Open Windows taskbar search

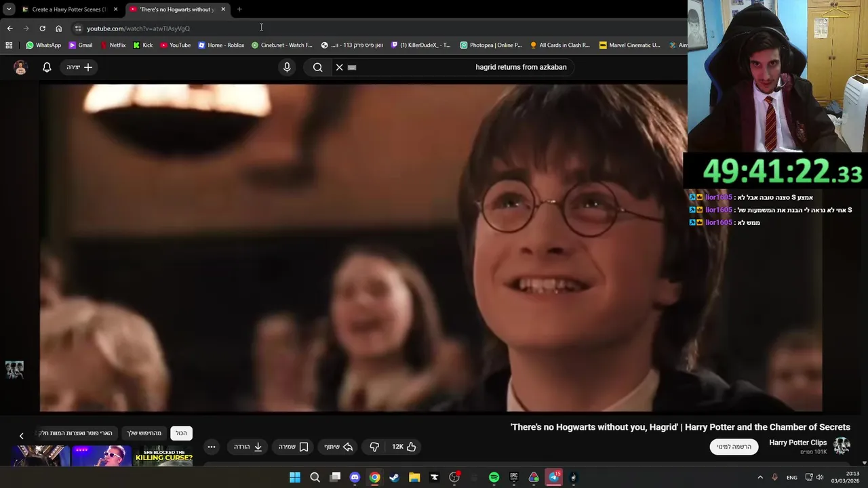(315, 477)
